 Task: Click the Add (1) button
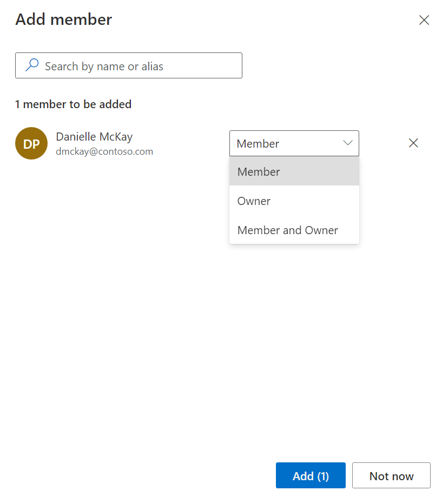coord(310,475)
